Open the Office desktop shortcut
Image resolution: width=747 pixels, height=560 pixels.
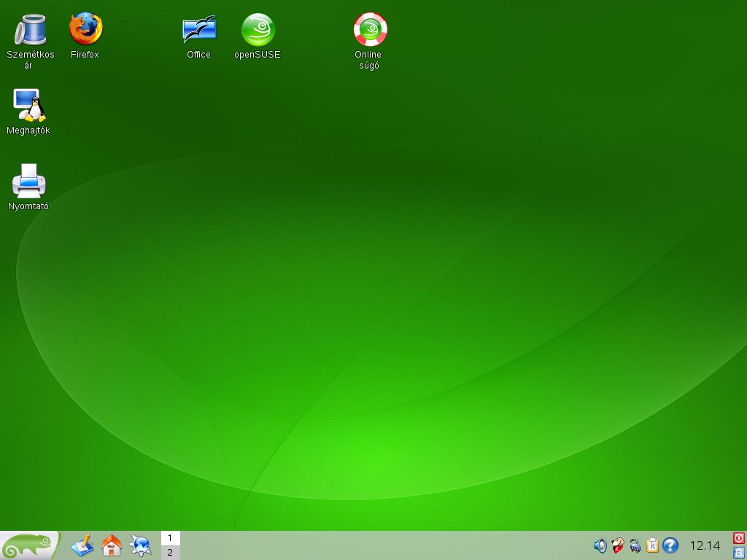200,29
